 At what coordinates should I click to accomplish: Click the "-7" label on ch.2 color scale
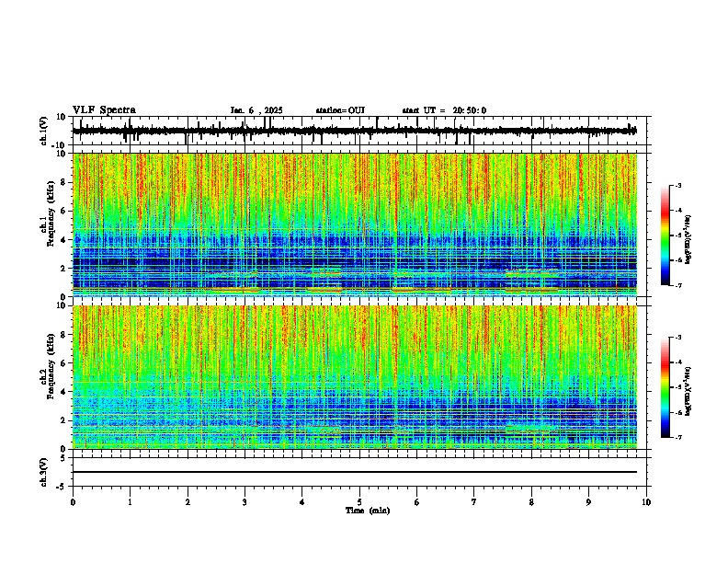point(678,437)
